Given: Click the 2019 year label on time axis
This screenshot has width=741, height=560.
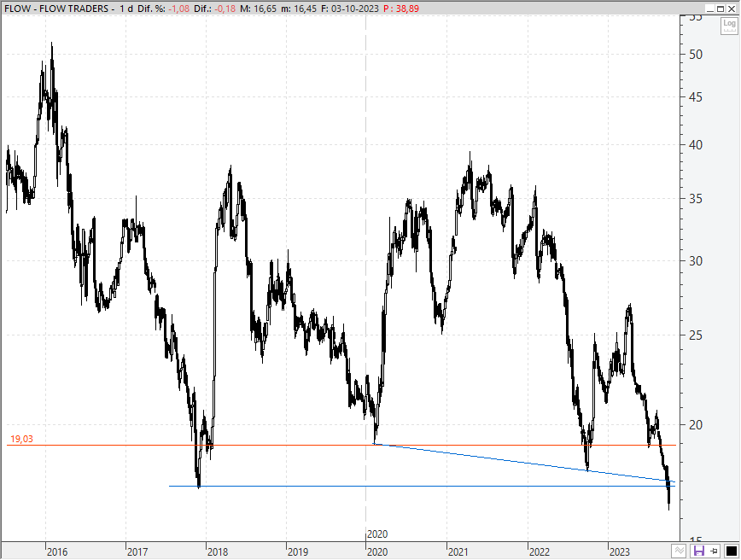Looking at the screenshot, I should coord(298,551).
